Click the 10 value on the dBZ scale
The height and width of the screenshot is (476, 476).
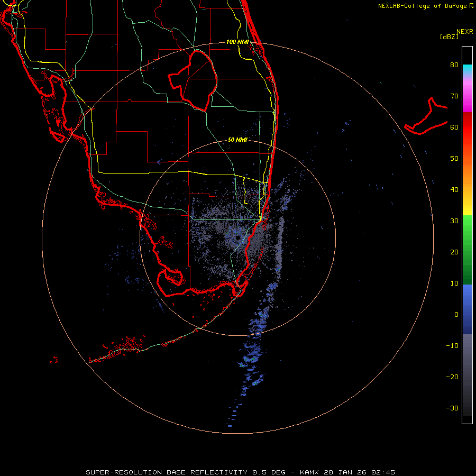tap(454, 283)
